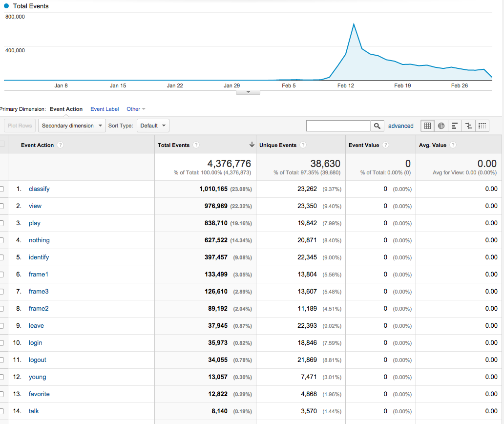Open help for Unique Events column

click(303, 145)
